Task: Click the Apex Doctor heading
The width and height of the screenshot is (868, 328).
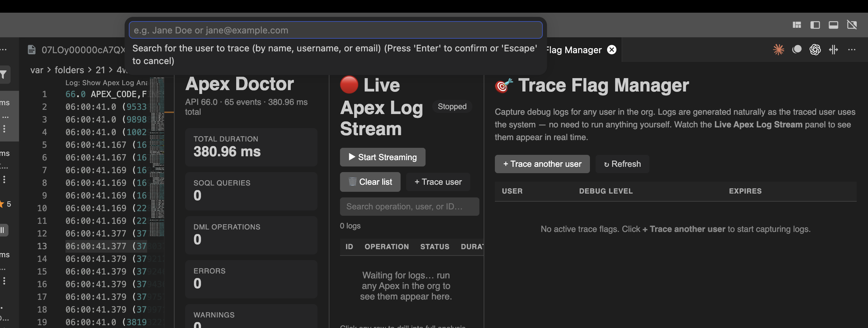Action: (240, 84)
